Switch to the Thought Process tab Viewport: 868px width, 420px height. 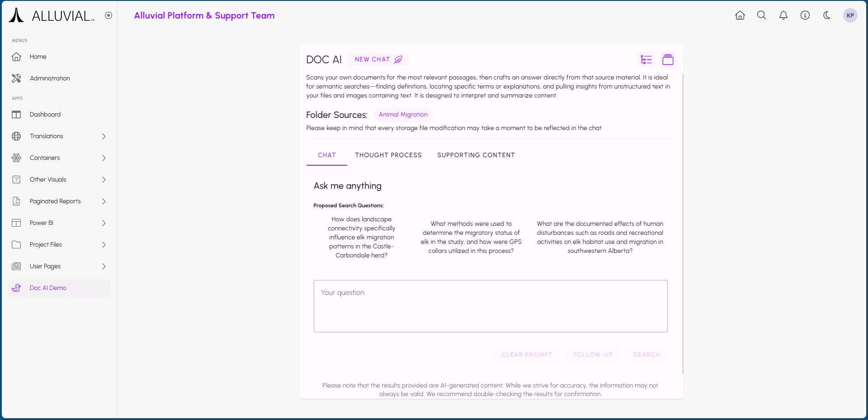[x=388, y=155]
